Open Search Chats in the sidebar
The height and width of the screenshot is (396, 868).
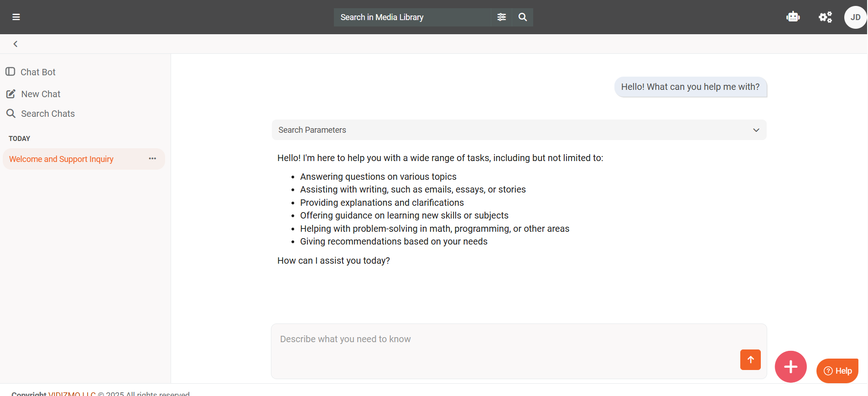tap(47, 114)
